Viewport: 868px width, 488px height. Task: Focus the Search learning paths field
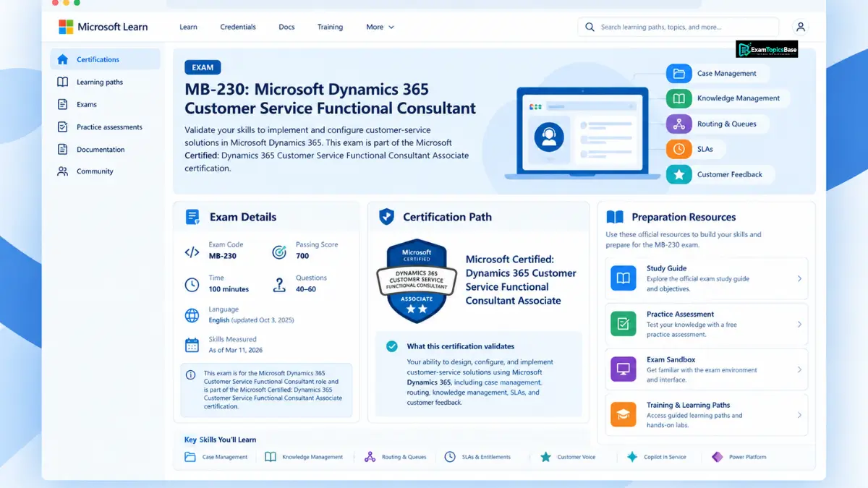(678, 27)
